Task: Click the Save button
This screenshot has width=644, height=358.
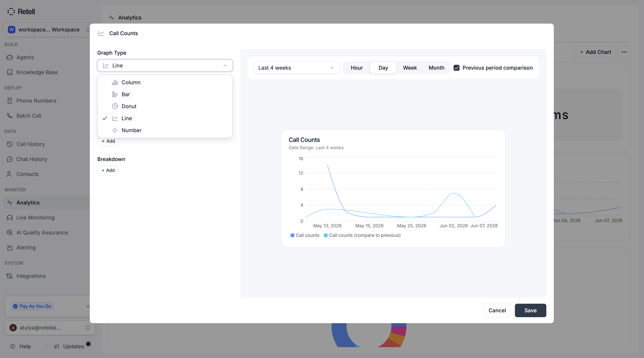Action: tap(530, 310)
